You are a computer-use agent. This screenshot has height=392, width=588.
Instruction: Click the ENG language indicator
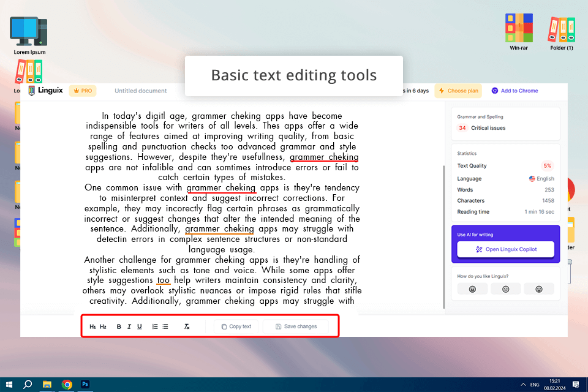535,385
